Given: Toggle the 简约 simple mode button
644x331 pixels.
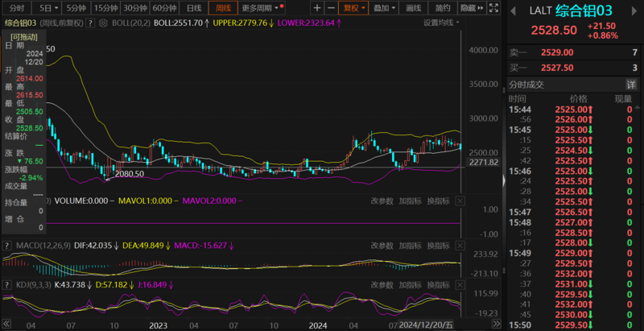Looking at the screenshot, I should pyautogui.click(x=443, y=7).
